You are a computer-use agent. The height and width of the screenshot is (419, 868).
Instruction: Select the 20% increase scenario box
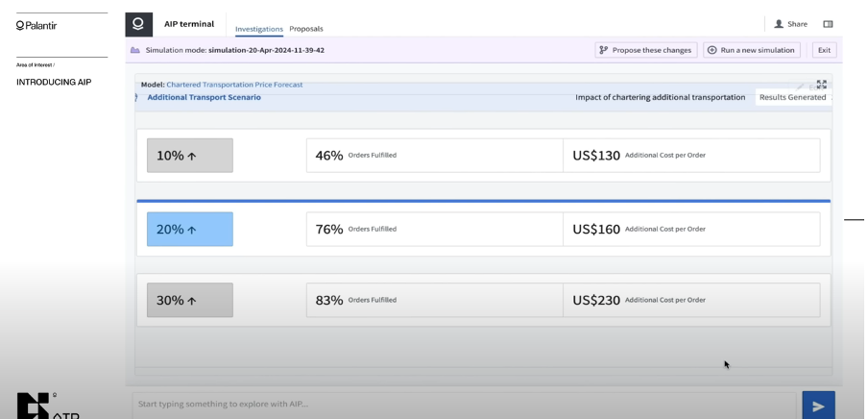(190, 229)
